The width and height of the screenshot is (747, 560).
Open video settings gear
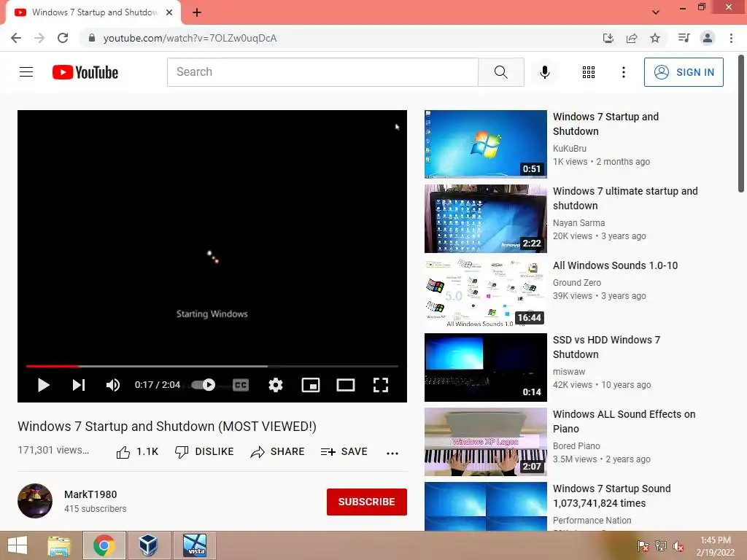(x=275, y=385)
